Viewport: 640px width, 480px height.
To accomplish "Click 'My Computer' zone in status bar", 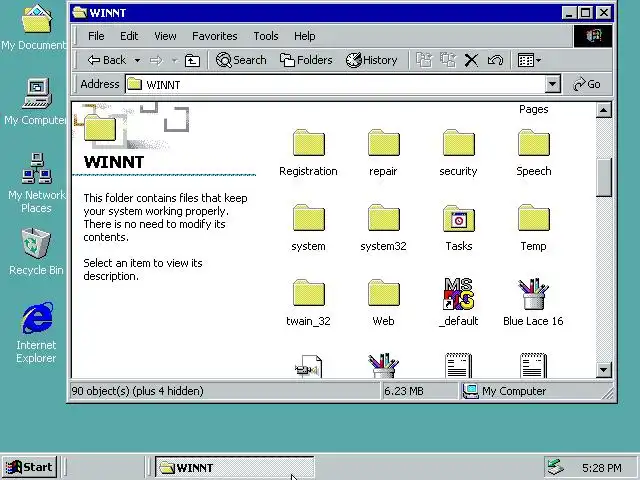I will pos(504,391).
